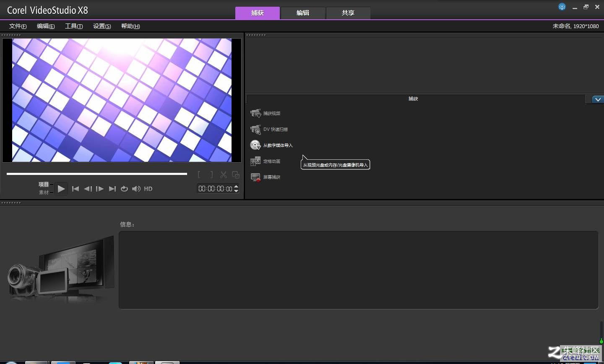Switch preview mode to 素材 (Clip)
Screen dimensions: 604x364
click(44, 192)
